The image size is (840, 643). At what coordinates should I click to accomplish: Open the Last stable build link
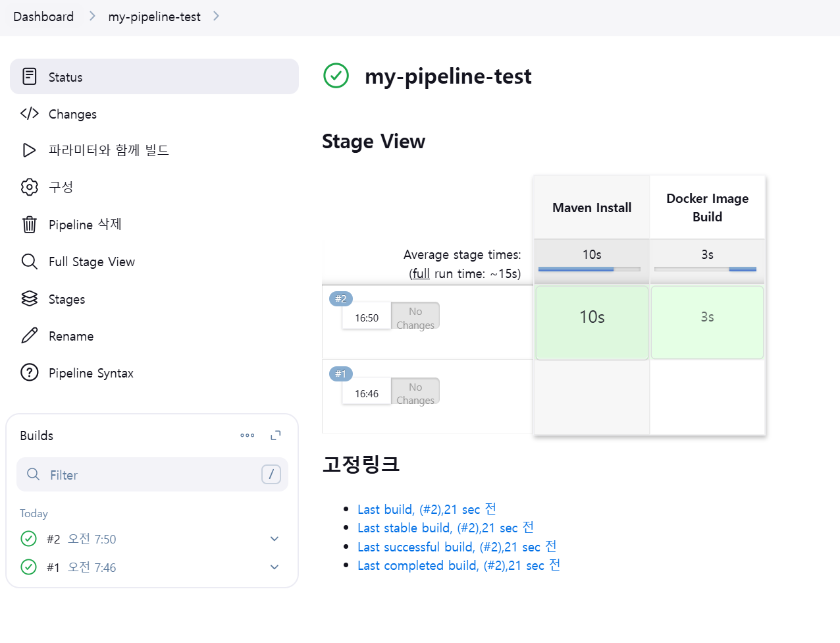click(445, 528)
